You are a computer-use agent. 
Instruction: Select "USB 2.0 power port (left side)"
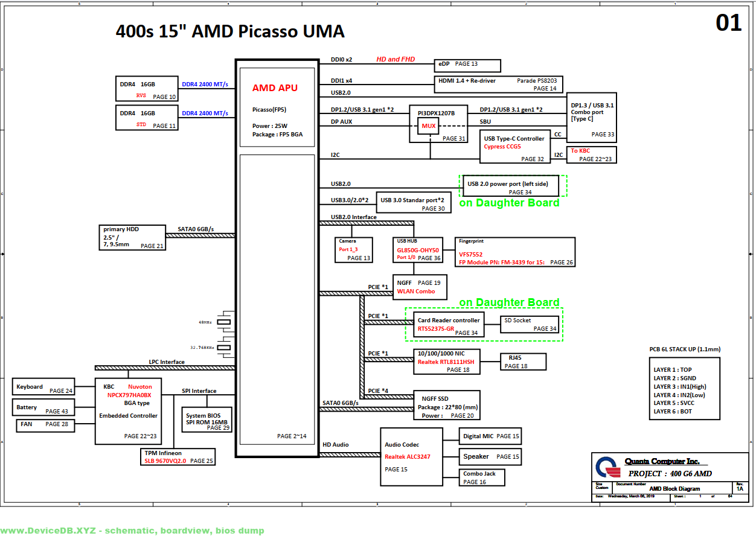click(x=508, y=184)
